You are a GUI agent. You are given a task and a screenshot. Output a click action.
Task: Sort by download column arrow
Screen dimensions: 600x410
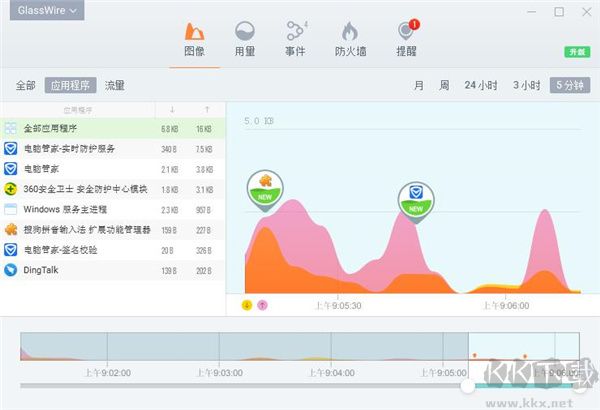click(171, 109)
